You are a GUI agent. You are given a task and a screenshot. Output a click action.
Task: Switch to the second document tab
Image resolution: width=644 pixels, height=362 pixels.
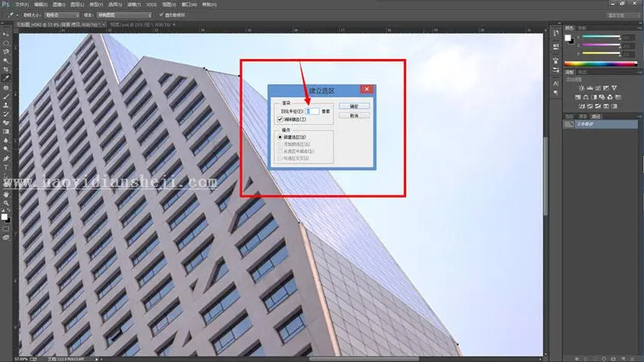click(140, 25)
